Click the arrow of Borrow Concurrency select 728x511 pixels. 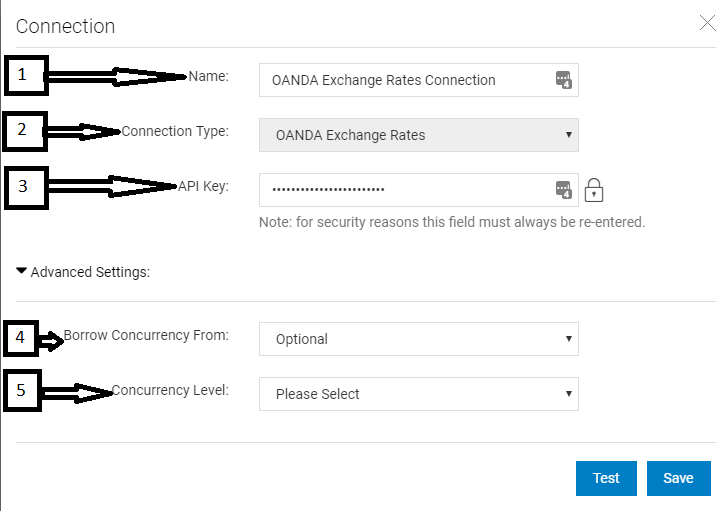pyautogui.click(x=568, y=338)
